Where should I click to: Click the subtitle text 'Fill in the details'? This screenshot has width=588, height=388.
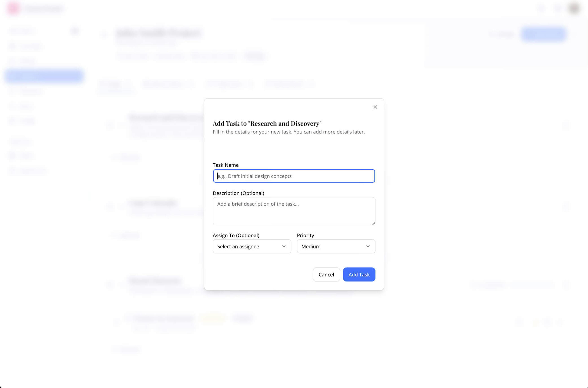tap(288, 132)
